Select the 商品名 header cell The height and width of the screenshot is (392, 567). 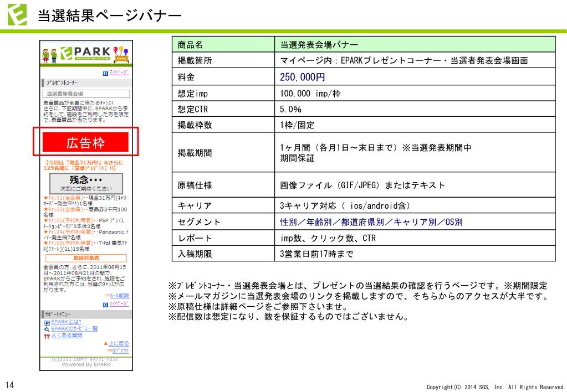[x=223, y=44]
